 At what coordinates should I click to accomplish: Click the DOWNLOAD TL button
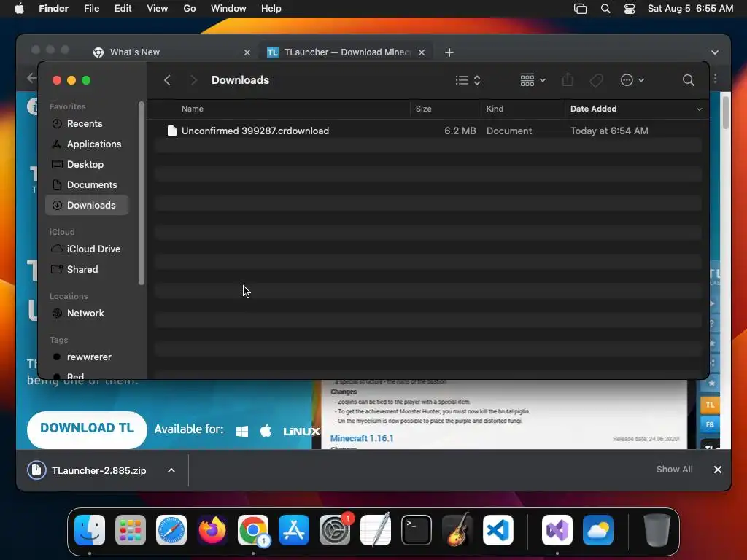[x=87, y=429]
